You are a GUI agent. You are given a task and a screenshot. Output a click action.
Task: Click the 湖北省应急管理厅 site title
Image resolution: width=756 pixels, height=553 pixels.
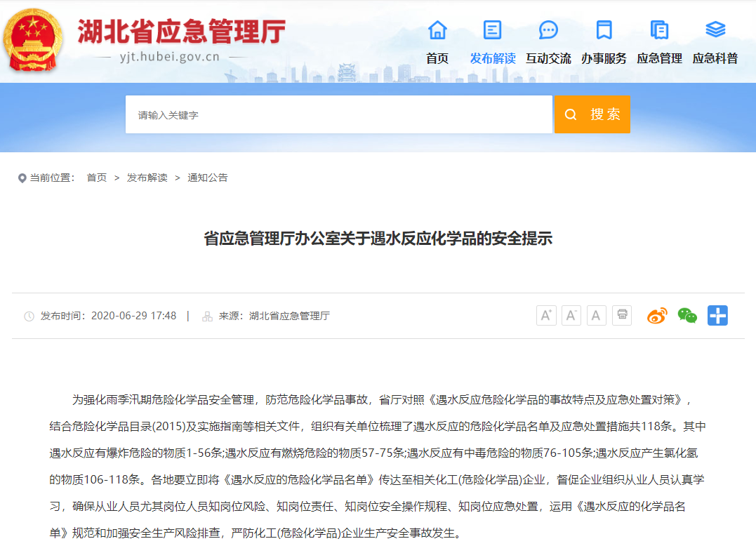[181, 32]
